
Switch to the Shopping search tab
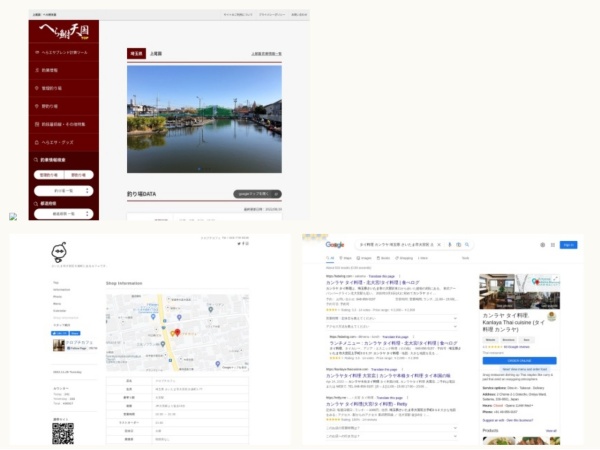pyautogui.click(x=404, y=258)
